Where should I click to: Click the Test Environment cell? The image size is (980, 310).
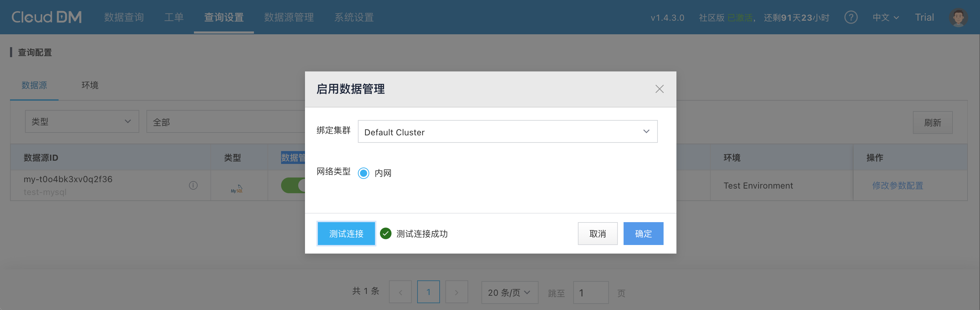tap(758, 186)
